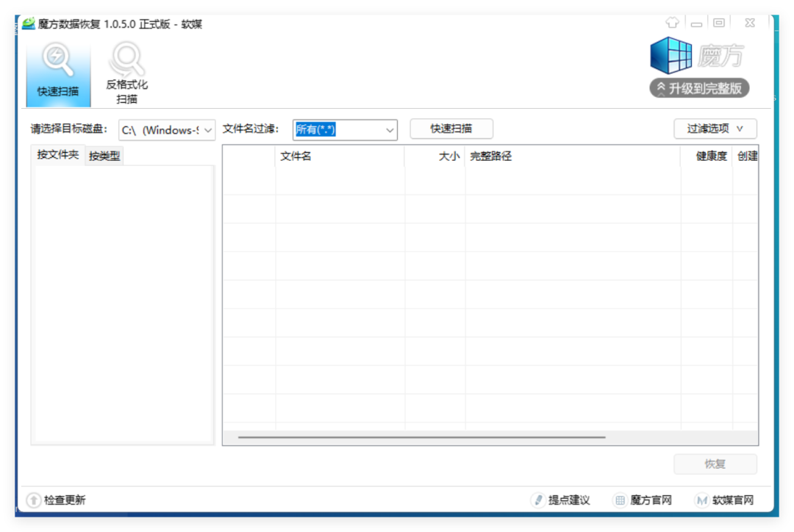
Task: Click the 恢复 recover button
Action: (x=715, y=464)
